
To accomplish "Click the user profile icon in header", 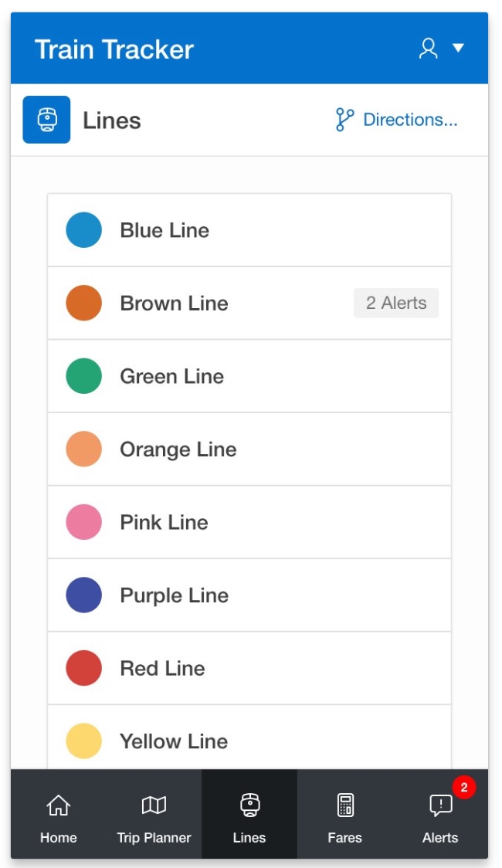I will coord(428,49).
